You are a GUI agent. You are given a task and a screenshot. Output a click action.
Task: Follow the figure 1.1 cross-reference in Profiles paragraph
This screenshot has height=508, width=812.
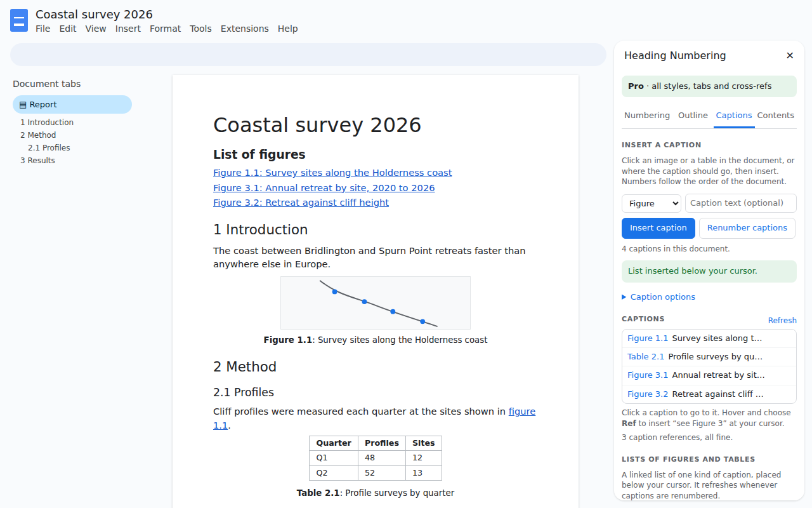[522, 411]
